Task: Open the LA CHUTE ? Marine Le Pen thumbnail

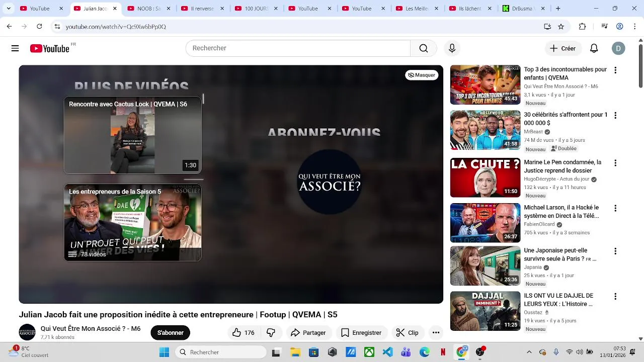Action: pyautogui.click(x=485, y=177)
